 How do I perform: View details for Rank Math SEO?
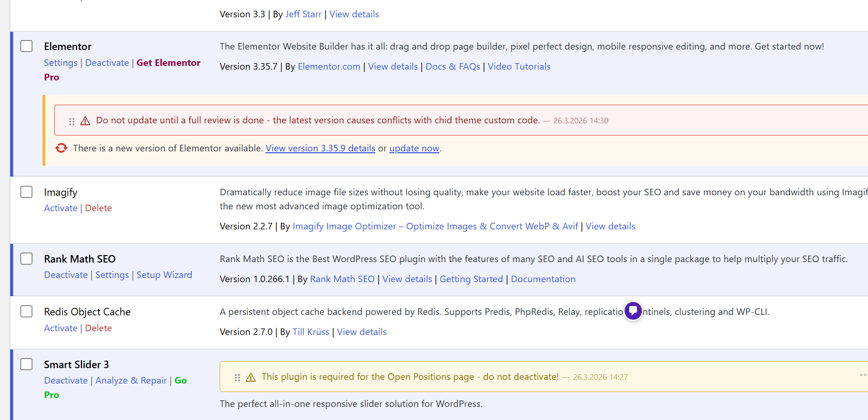[x=407, y=279]
